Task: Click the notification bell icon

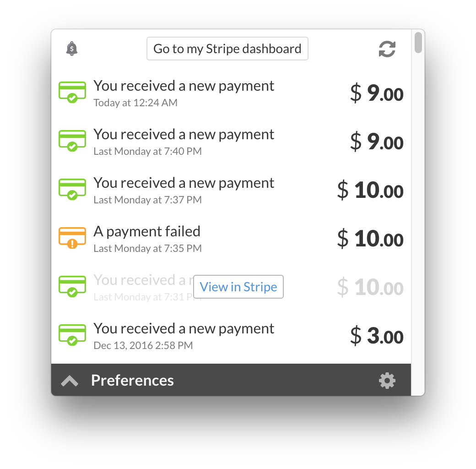Action: [72, 49]
